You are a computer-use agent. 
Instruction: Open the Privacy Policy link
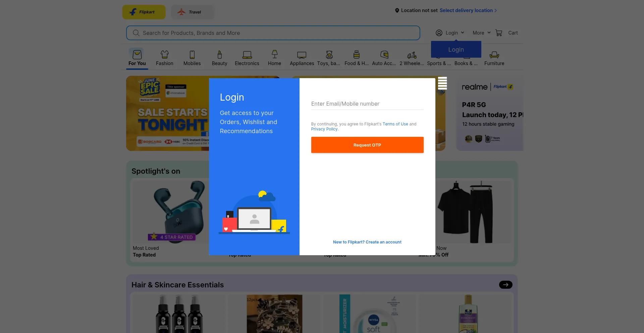(x=324, y=129)
